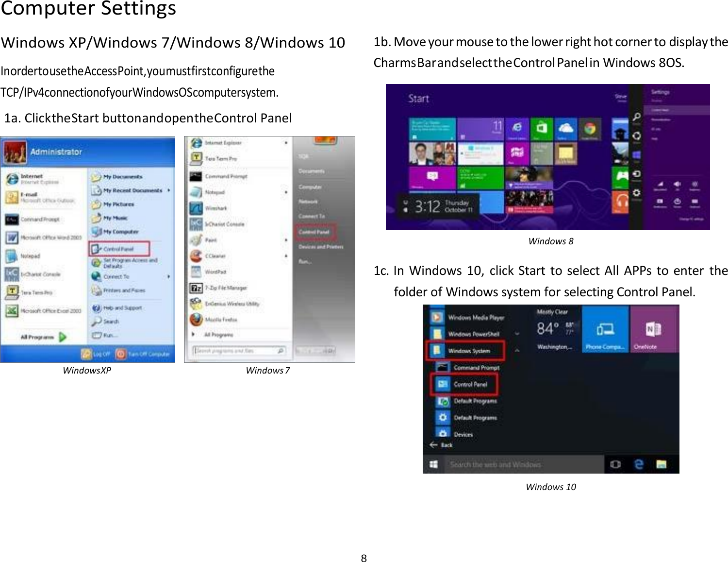Open IxChariot Console in the Windows 7 menu

point(217,224)
